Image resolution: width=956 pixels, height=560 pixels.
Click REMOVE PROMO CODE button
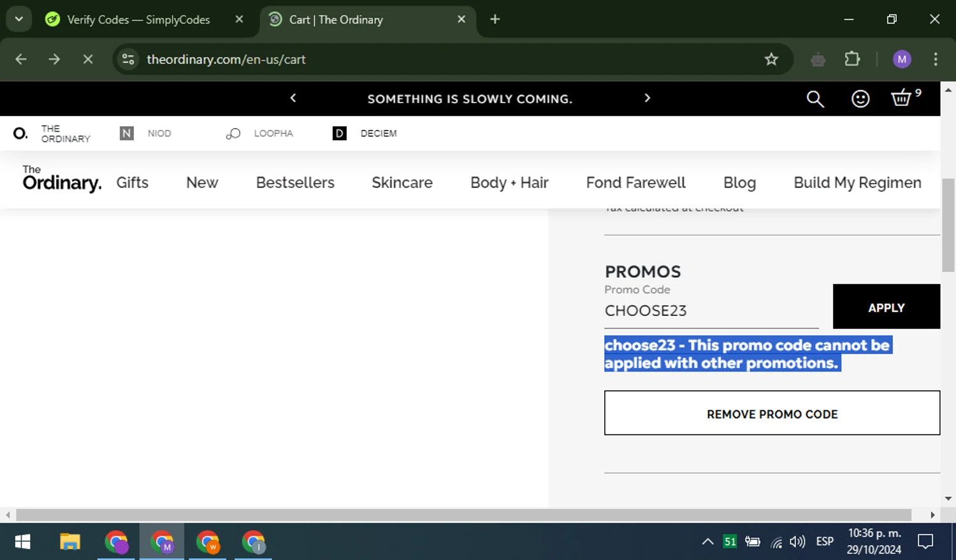coord(772,413)
